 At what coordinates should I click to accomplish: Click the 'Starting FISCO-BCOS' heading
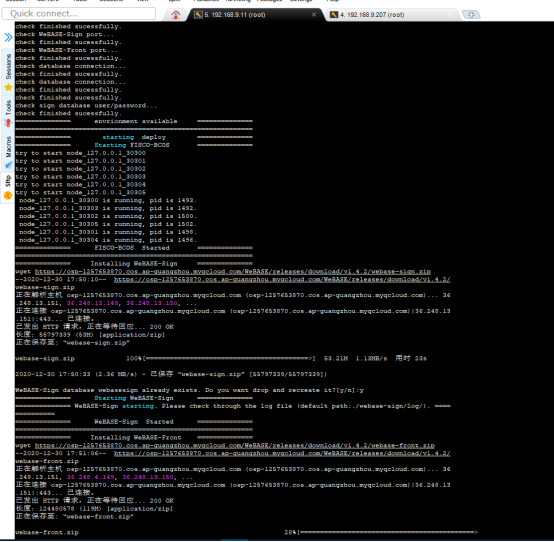click(132, 145)
